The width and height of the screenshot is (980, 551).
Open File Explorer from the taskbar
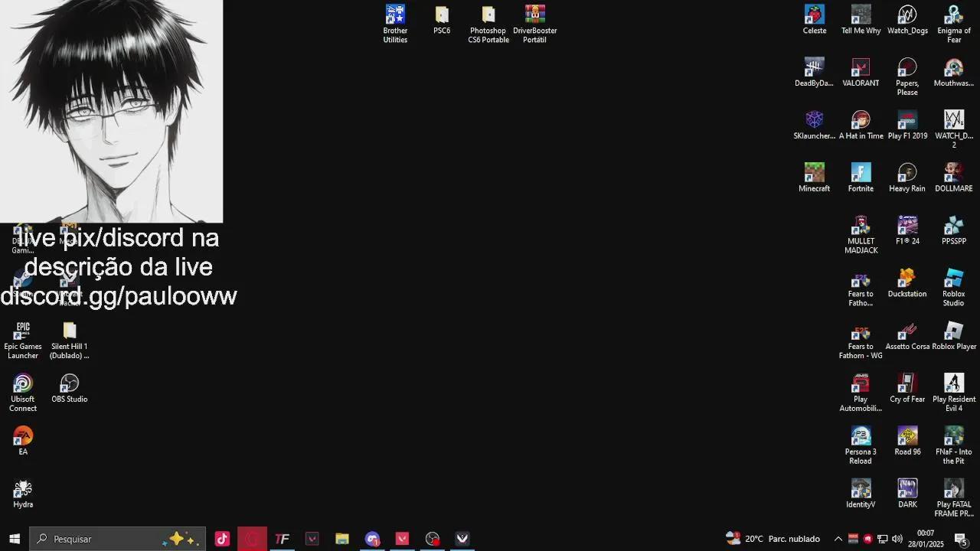click(342, 539)
